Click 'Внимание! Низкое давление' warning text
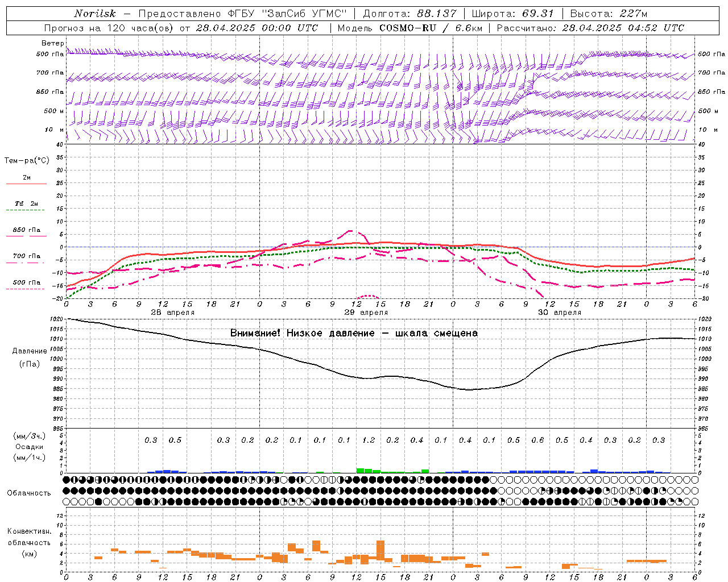The image size is (728, 582). tap(303, 333)
